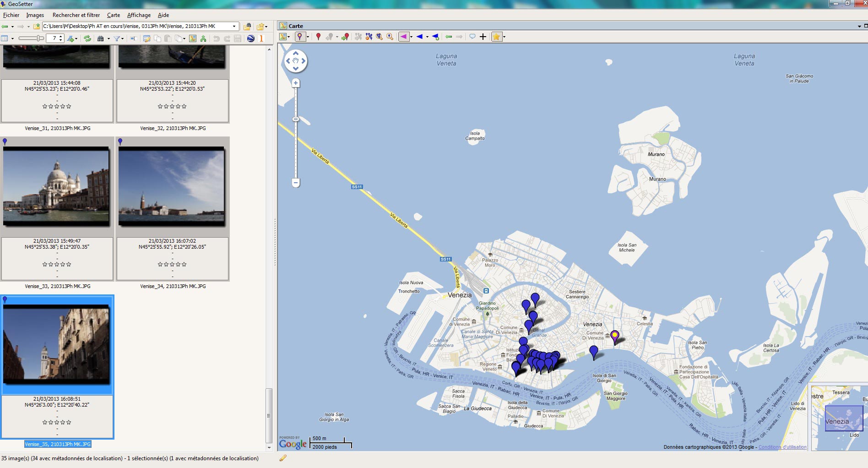Open the Rechercher et filtrer menu
The height and width of the screenshot is (468, 868).
click(76, 15)
